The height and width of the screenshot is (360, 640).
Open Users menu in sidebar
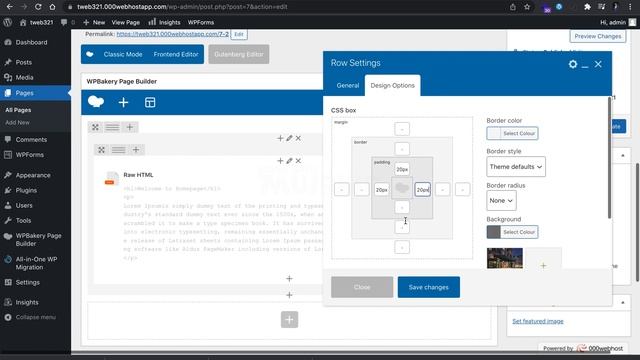pyautogui.click(x=24, y=205)
